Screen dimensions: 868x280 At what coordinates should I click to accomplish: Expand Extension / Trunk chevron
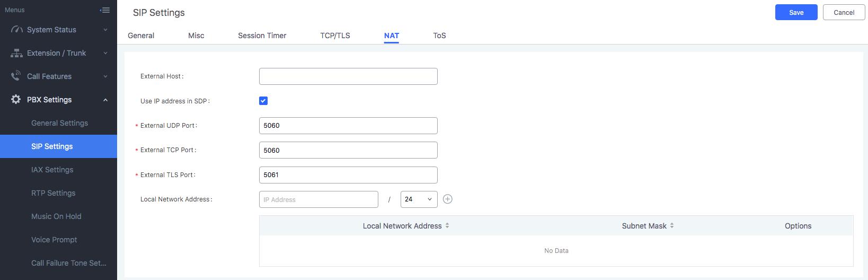pos(105,53)
